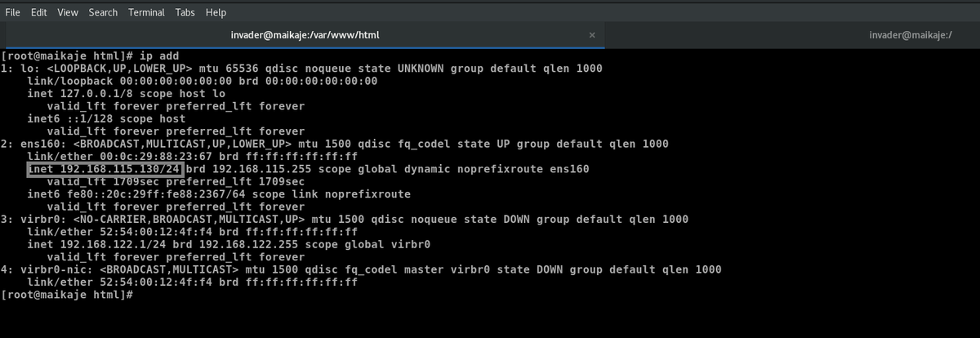Open the View menu

68,12
